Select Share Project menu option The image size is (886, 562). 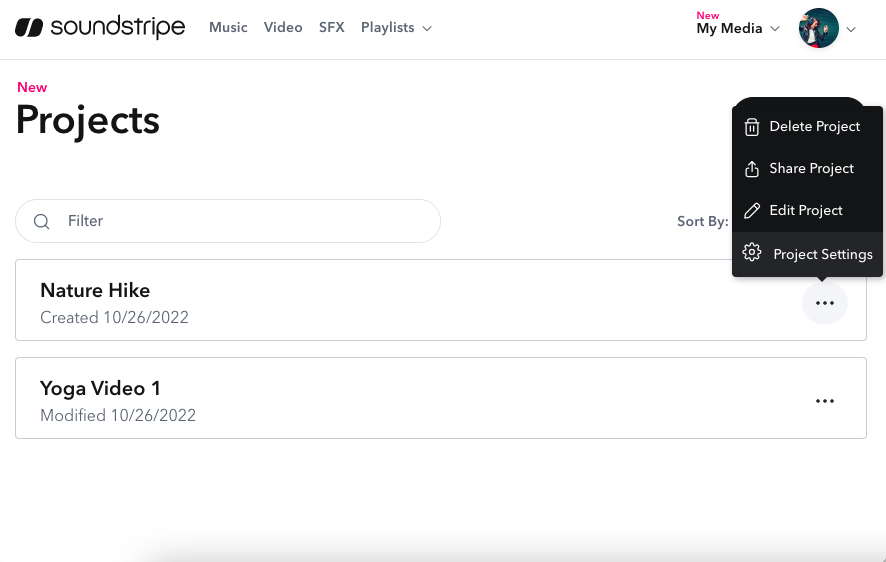tap(811, 169)
